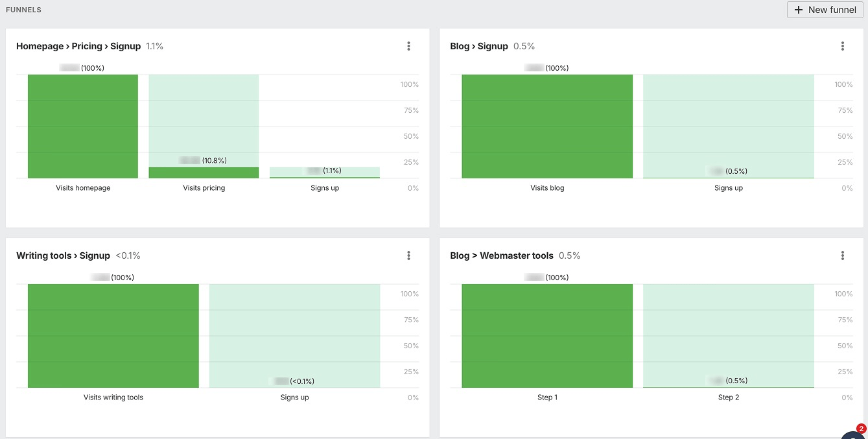Create a new funnel

[825, 10]
